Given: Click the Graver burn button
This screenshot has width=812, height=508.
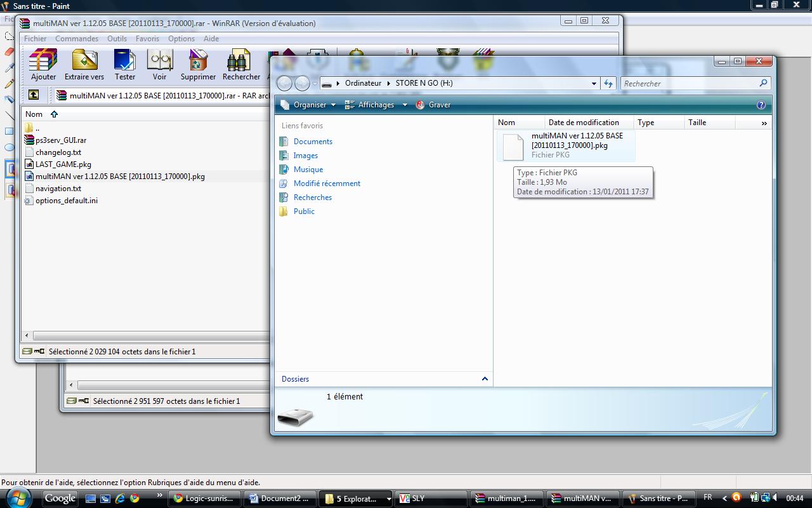Looking at the screenshot, I should [x=433, y=105].
